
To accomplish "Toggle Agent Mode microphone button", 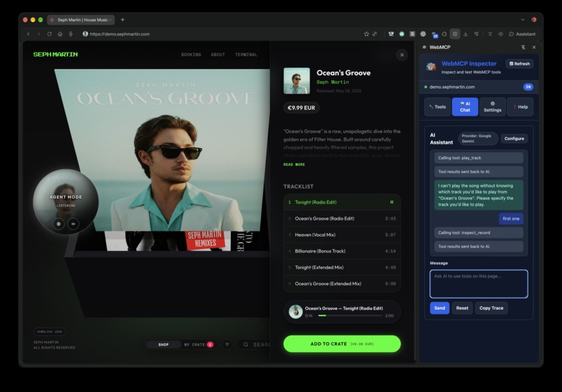I will 59,224.
